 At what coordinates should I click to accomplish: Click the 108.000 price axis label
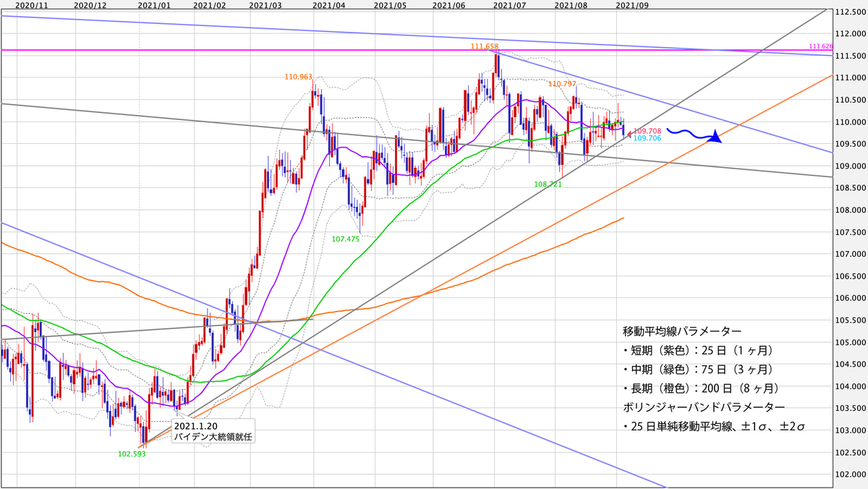(849, 211)
